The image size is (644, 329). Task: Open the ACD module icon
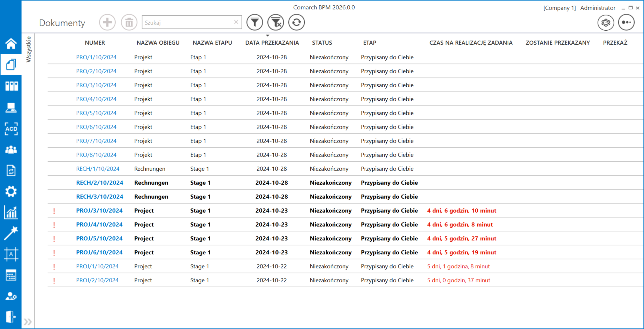pyautogui.click(x=11, y=129)
